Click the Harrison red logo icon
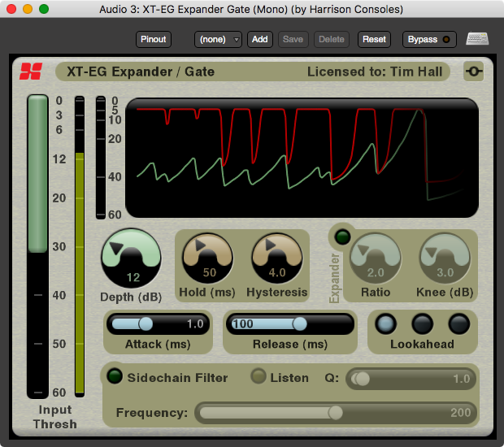 coord(31,72)
